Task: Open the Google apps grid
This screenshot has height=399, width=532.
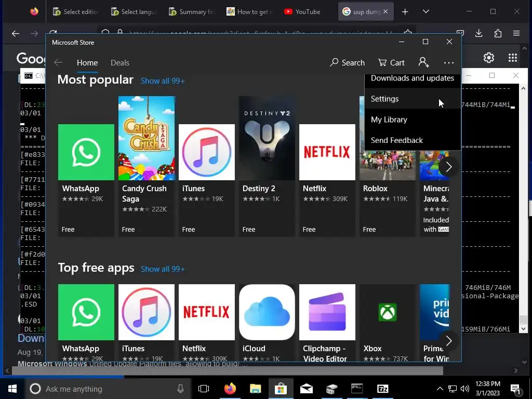Action: point(513,58)
